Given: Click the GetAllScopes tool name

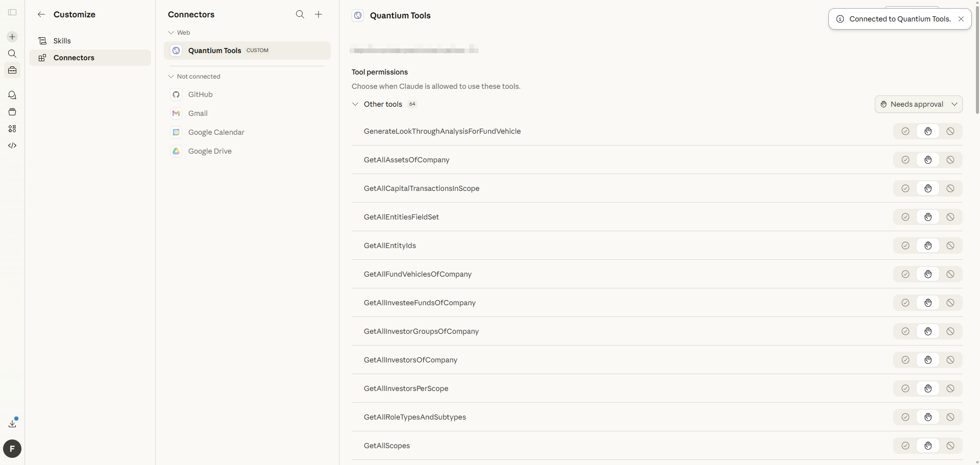Looking at the screenshot, I should 387,446.
